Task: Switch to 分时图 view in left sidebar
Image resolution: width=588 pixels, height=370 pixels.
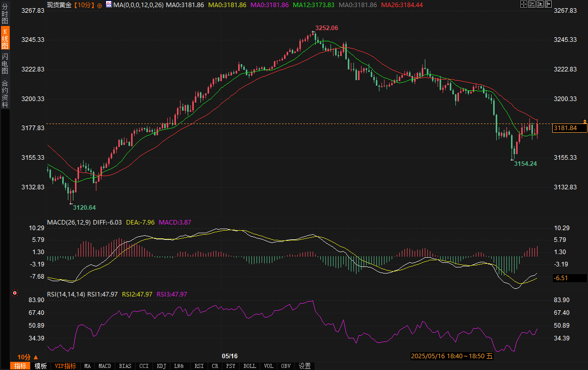Action: click(5, 14)
